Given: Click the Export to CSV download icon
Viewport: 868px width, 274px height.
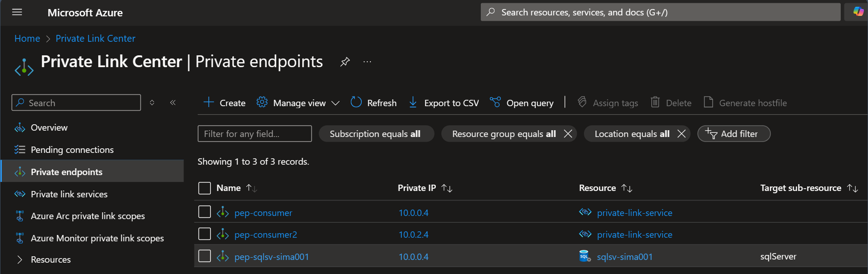Looking at the screenshot, I should pyautogui.click(x=413, y=103).
